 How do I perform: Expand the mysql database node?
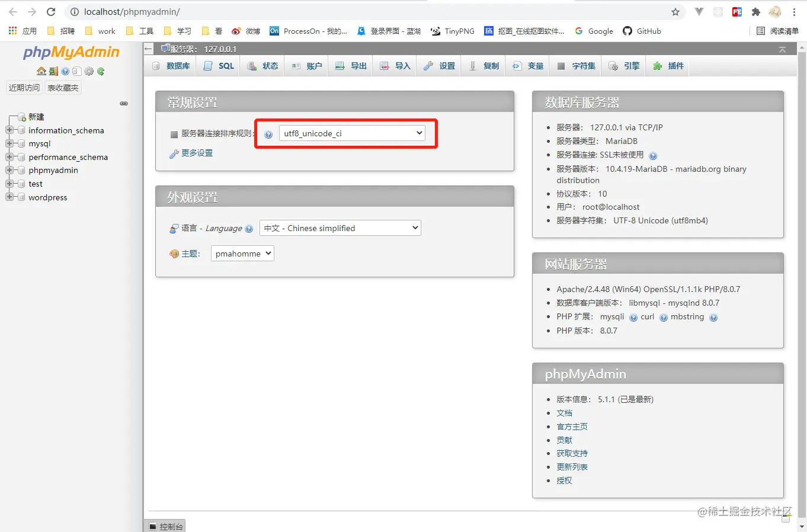pos(9,143)
